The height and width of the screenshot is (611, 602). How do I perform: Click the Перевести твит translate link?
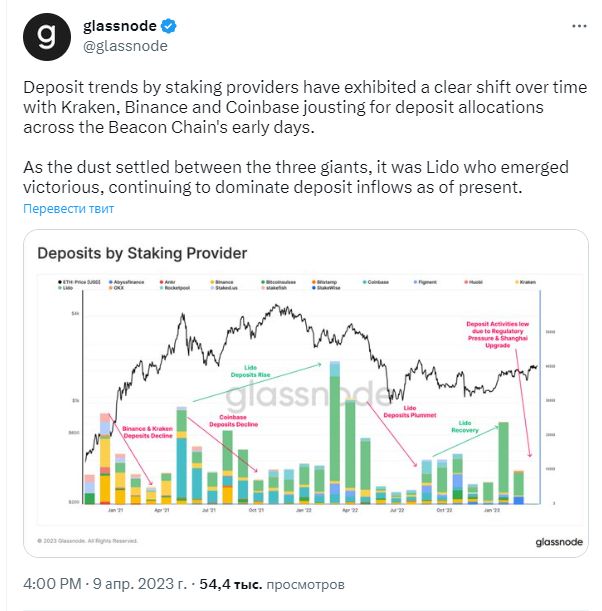point(69,208)
